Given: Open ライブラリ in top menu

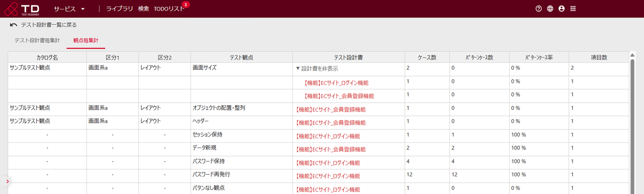Looking at the screenshot, I should [119, 9].
